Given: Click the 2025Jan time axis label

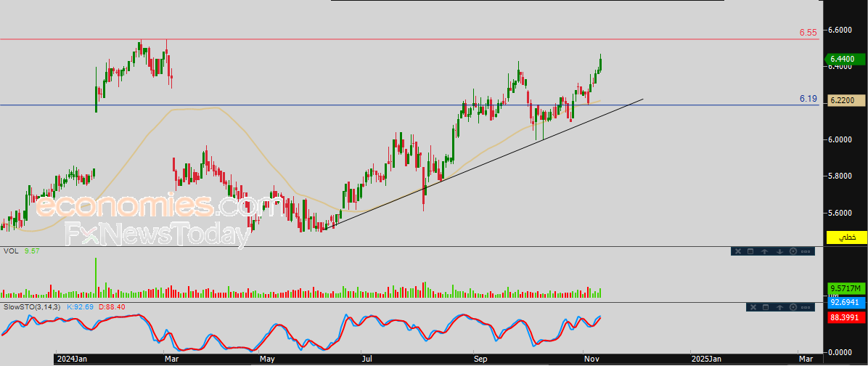Looking at the screenshot, I should point(708,360).
